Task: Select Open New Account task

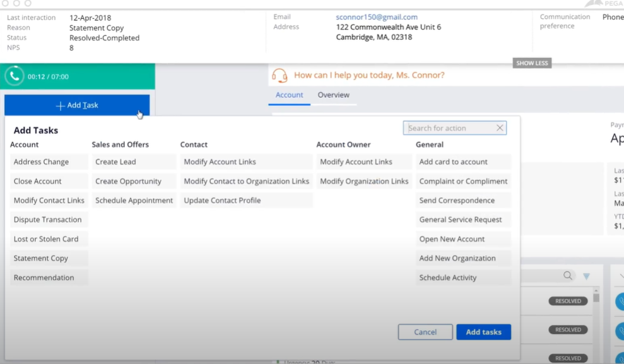Action: pyautogui.click(x=463, y=238)
